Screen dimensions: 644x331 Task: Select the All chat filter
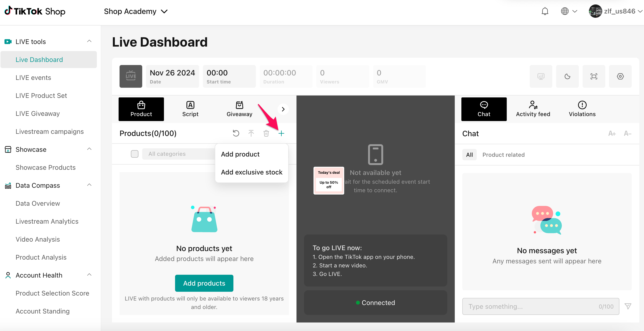click(469, 155)
